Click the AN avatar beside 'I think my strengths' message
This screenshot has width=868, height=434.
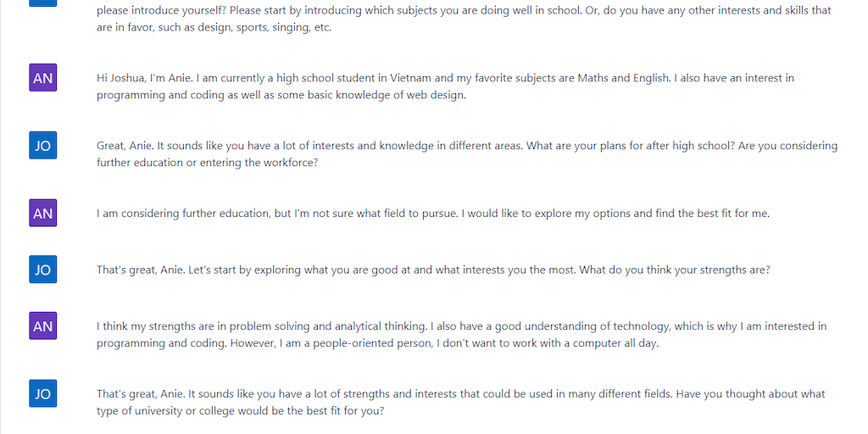(x=42, y=326)
